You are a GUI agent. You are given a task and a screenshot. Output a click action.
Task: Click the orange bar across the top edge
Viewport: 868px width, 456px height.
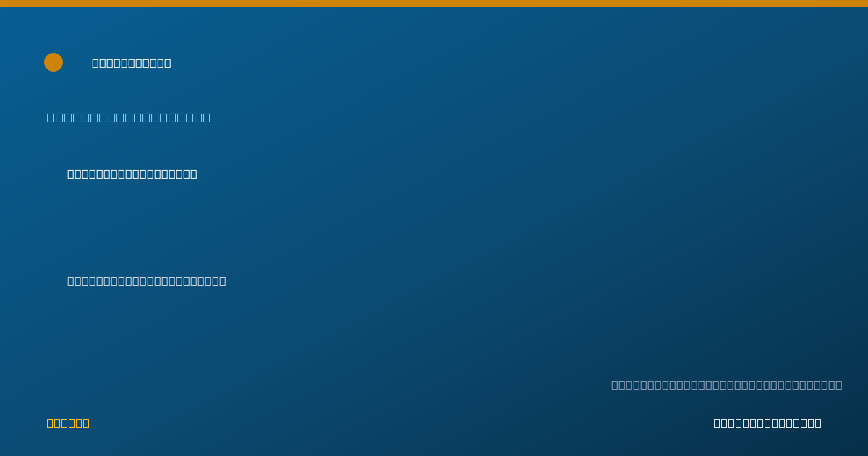click(x=434, y=4)
